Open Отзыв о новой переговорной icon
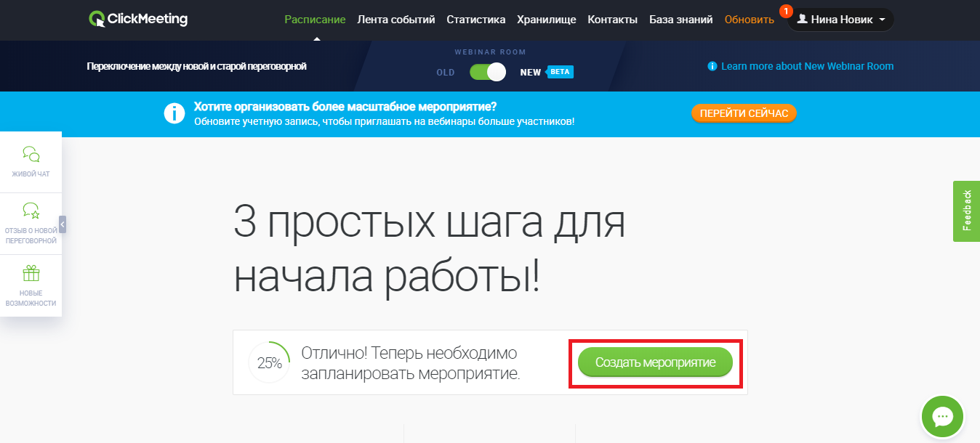 point(31,211)
